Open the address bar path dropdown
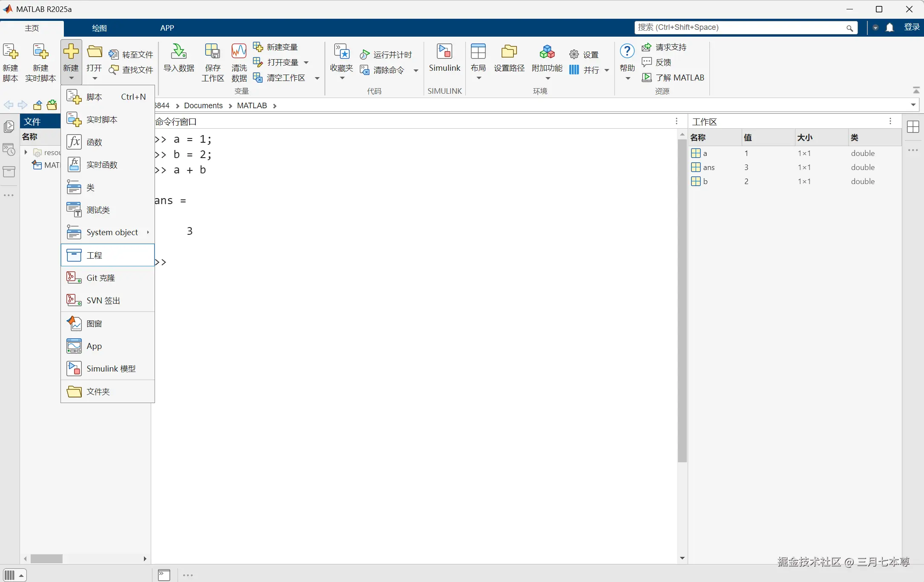Screen dimensions: 924x582 tap(913, 105)
